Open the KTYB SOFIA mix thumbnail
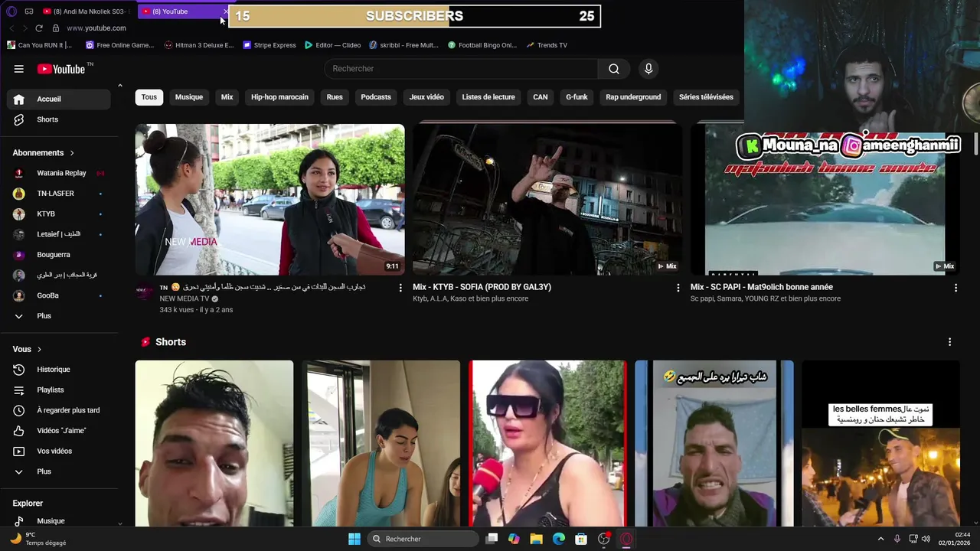Viewport: 980px width, 551px height. coord(547,200)
